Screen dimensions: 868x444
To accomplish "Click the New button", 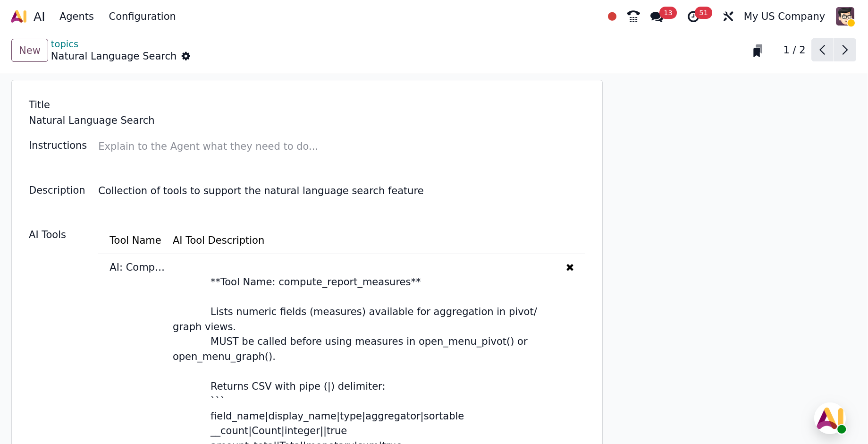I will click(x=30, y=50).
